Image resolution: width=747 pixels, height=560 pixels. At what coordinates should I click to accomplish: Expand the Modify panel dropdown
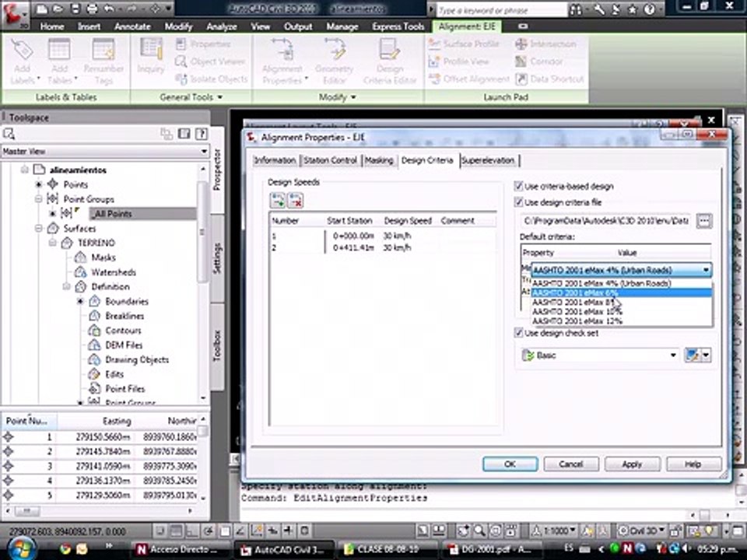point(353,97)
